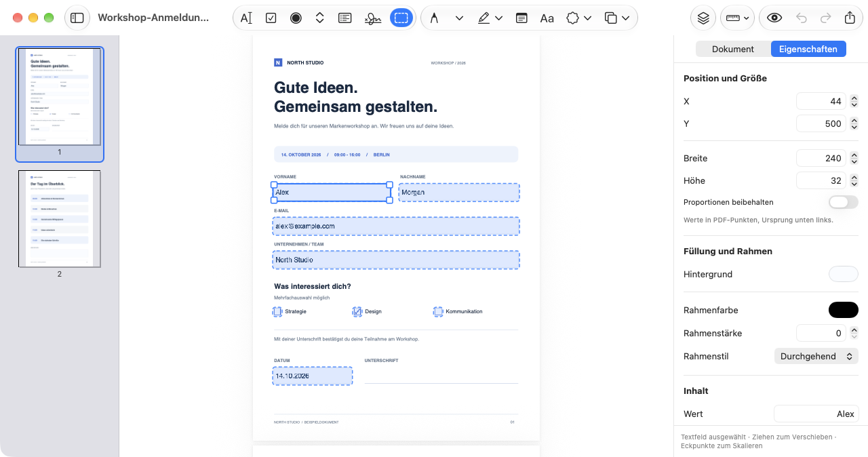868x457 pixels.
Task: Select the text field tool
Action: pos(246,18)
